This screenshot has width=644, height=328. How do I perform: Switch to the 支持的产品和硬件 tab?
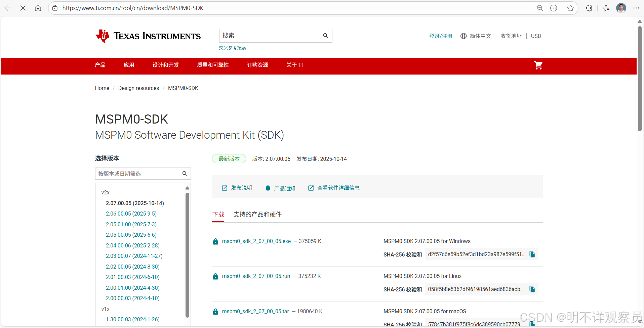click(257, 214)
